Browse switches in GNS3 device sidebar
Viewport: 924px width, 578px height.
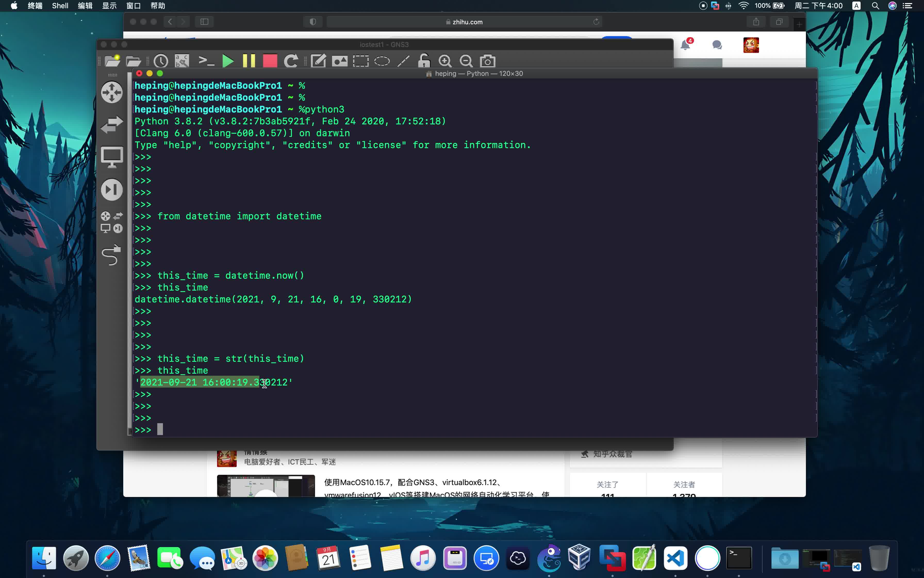pos(112,125)
